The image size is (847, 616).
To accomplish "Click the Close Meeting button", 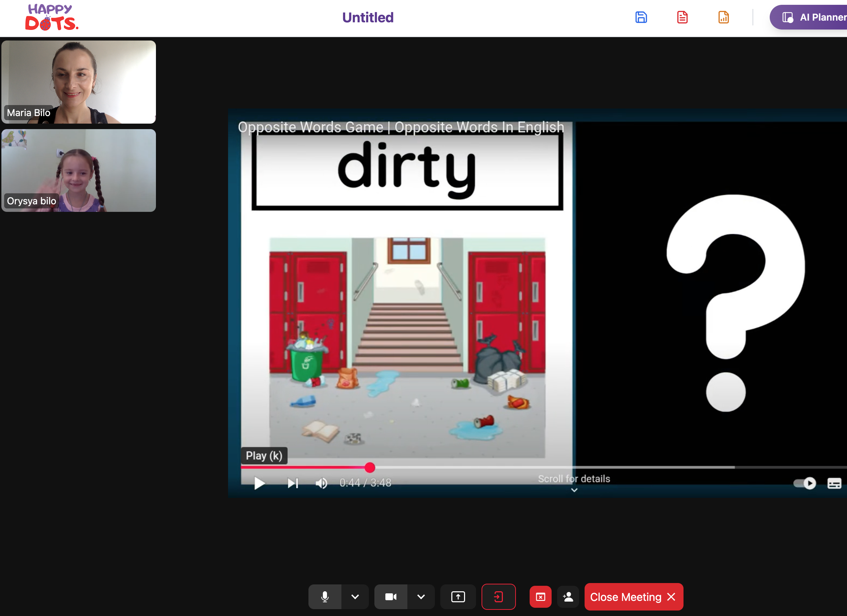I will (633, 596).
